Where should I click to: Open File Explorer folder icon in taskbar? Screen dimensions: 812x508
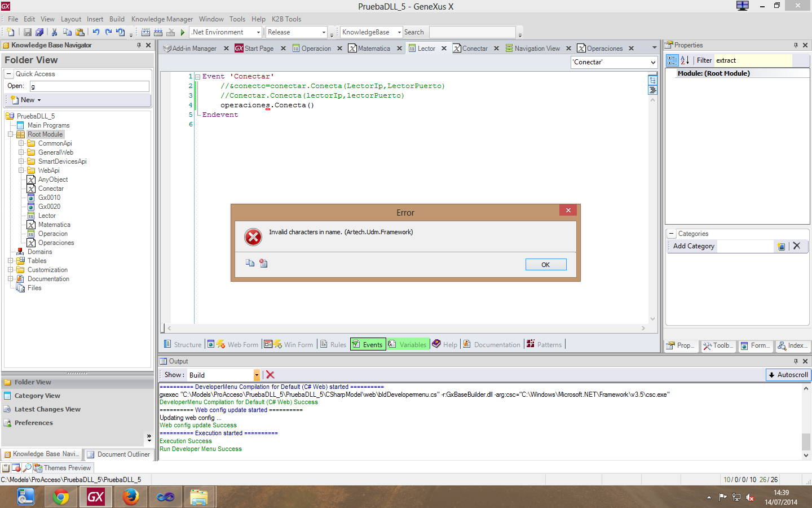pyautogui.click(x=199, y=497)
